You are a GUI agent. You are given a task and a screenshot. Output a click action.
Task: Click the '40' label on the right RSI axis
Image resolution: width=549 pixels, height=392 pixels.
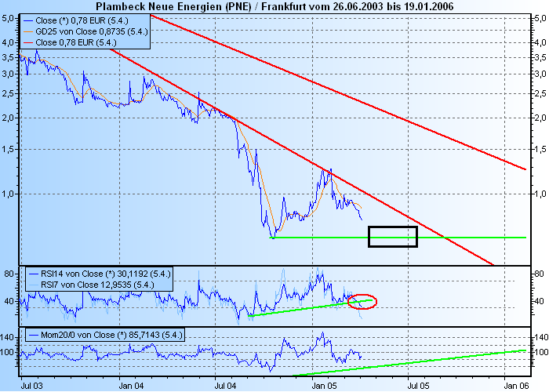[x=540, y=301]
